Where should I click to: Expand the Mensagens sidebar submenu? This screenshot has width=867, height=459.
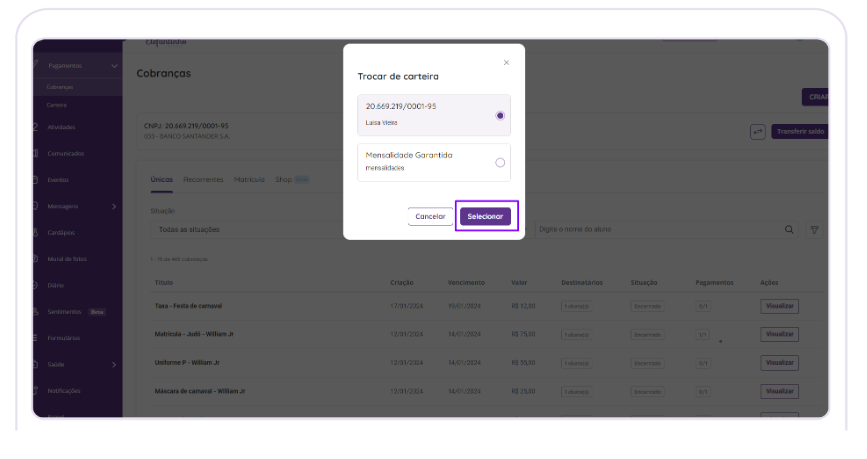click(114, 206)
